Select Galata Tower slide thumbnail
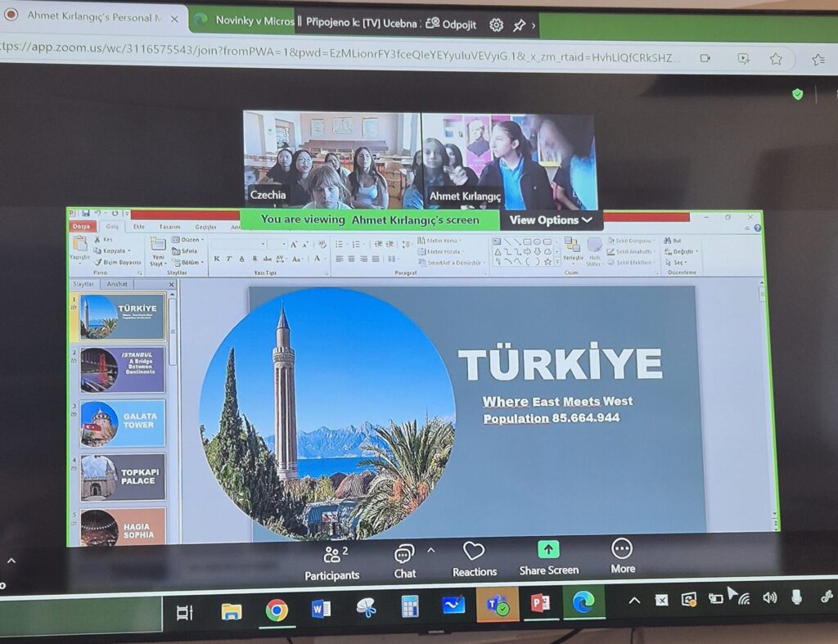 point(123,423)
